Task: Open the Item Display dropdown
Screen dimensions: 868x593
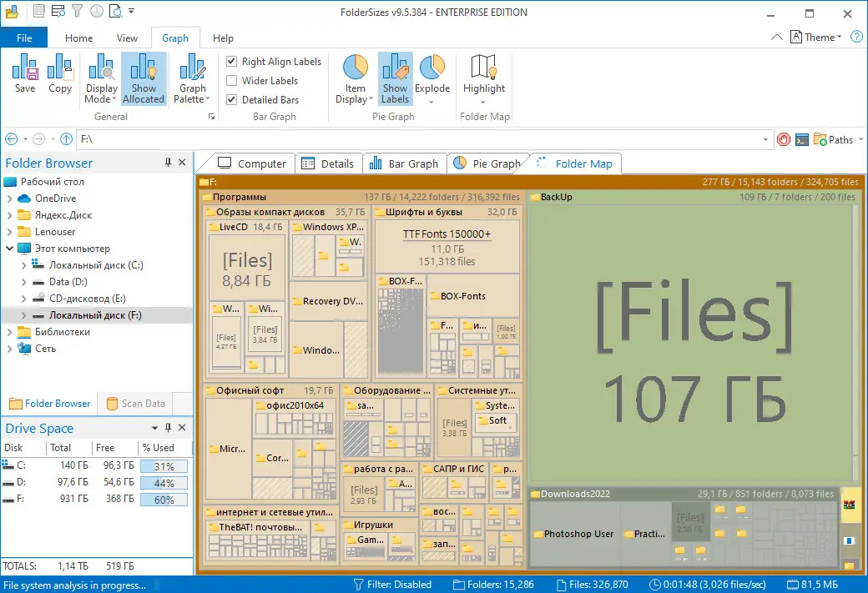Action: pyautogui.click(x=355, y=78)
